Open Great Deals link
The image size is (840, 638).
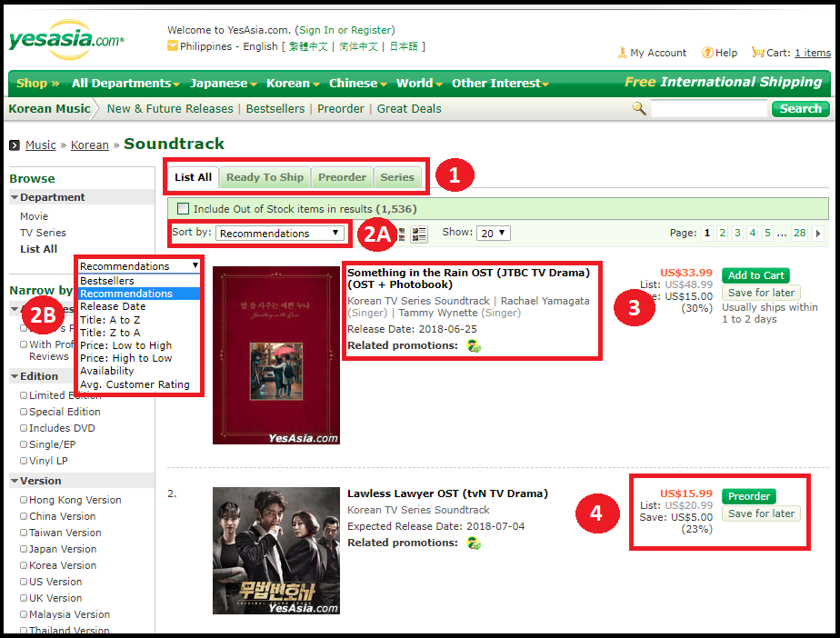point(409,109)
